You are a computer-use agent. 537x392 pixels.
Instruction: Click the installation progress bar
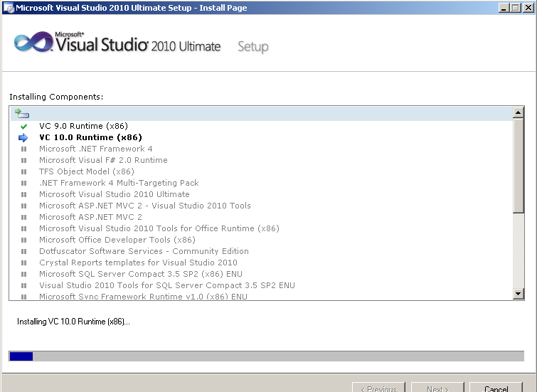pos(267,356)
